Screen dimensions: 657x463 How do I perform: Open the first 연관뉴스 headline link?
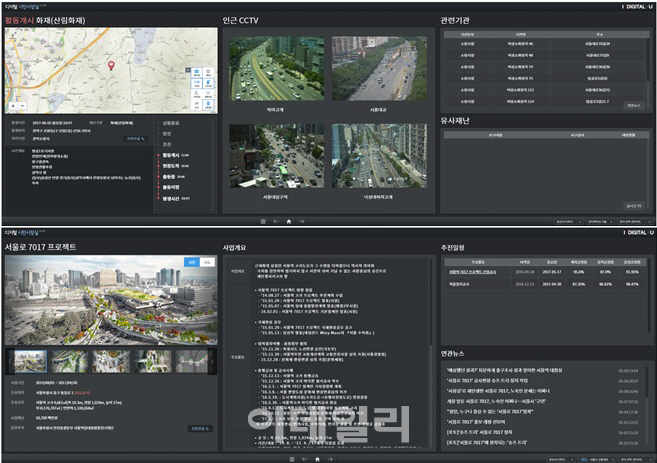pos(504,370)
